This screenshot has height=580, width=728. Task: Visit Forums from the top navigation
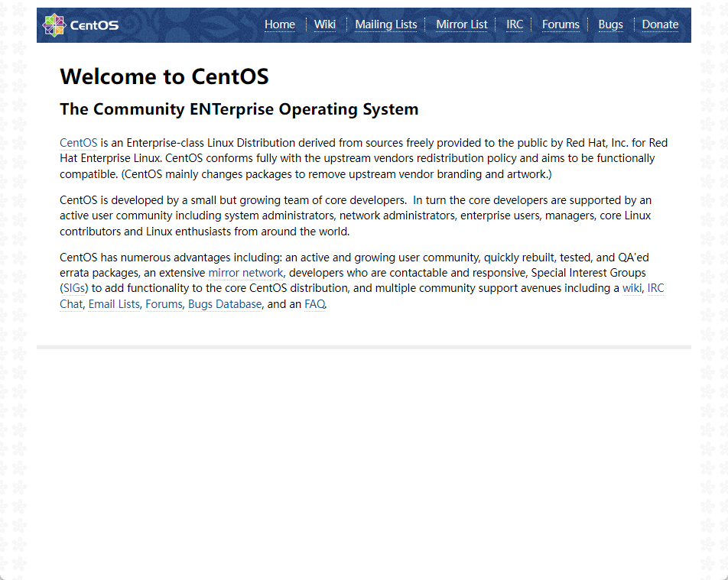click(x=561, y=24)
